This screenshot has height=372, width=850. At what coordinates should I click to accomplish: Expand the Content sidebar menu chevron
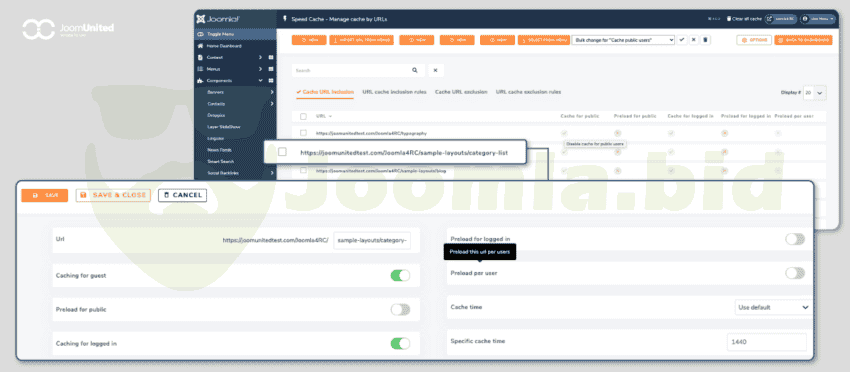260,57
